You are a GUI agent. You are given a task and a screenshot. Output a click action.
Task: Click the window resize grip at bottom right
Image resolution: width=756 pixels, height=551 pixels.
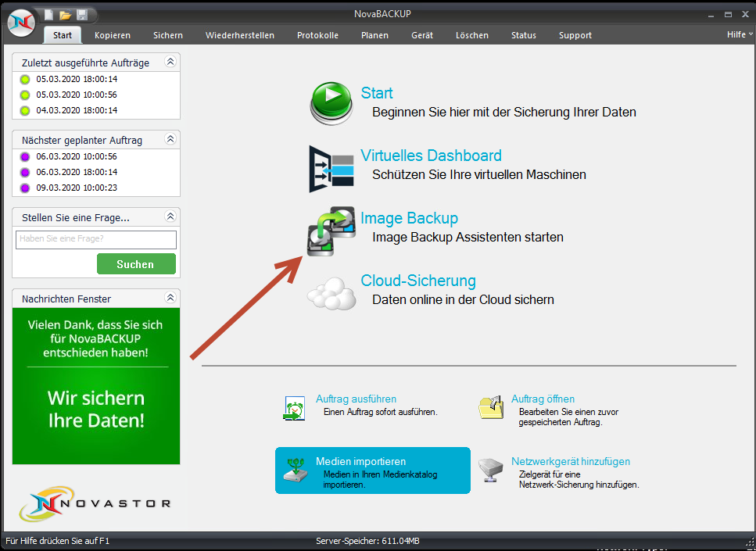[749, 543]
